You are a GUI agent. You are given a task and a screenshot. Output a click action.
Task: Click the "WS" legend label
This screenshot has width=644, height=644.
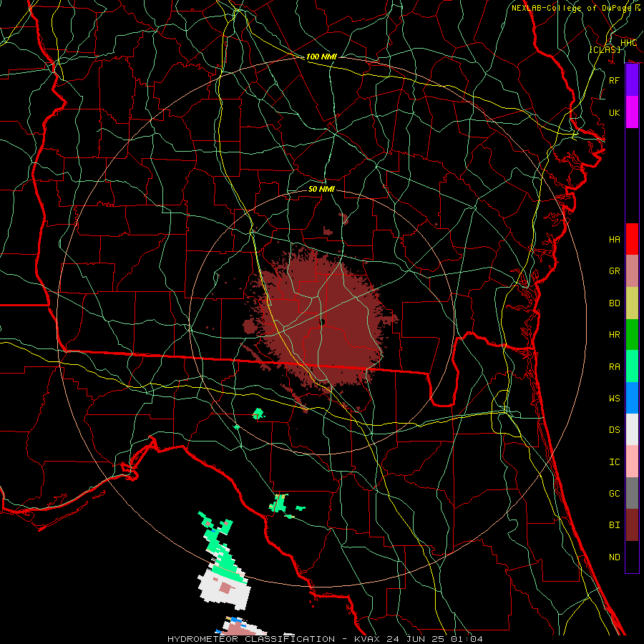pos(615,399)
